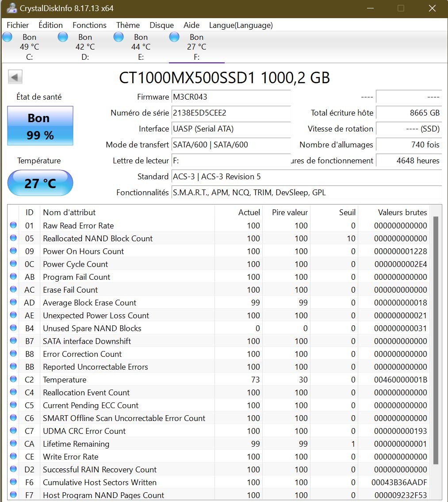
Task: Click status icon for Successful RAIN Recovery Count
Action: pyautogui.click(x=13, y=469)
